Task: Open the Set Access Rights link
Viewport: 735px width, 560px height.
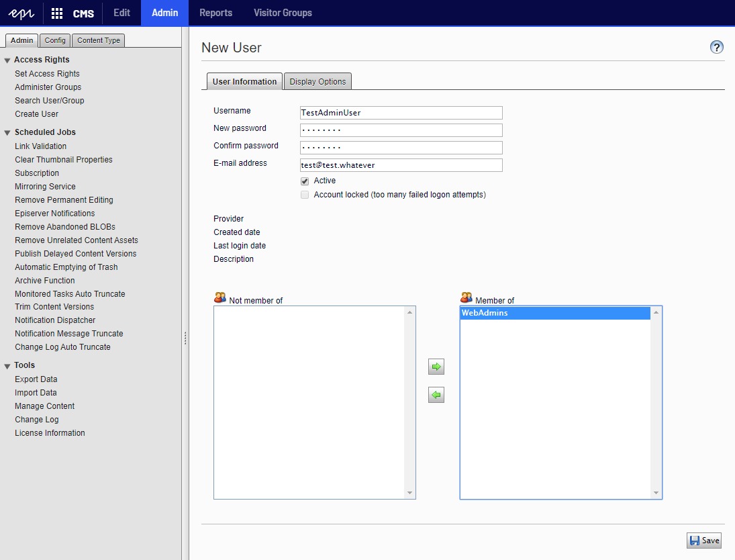Action: click(47, 74)
